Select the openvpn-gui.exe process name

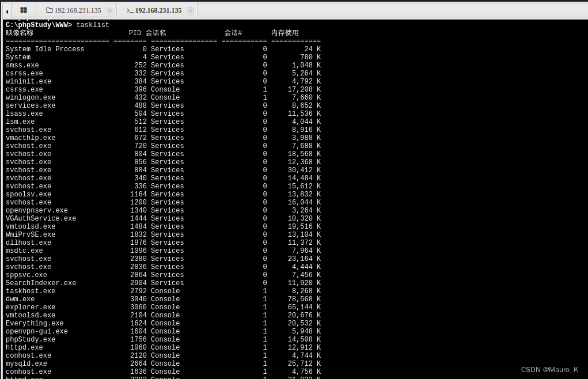pos(37,331)
